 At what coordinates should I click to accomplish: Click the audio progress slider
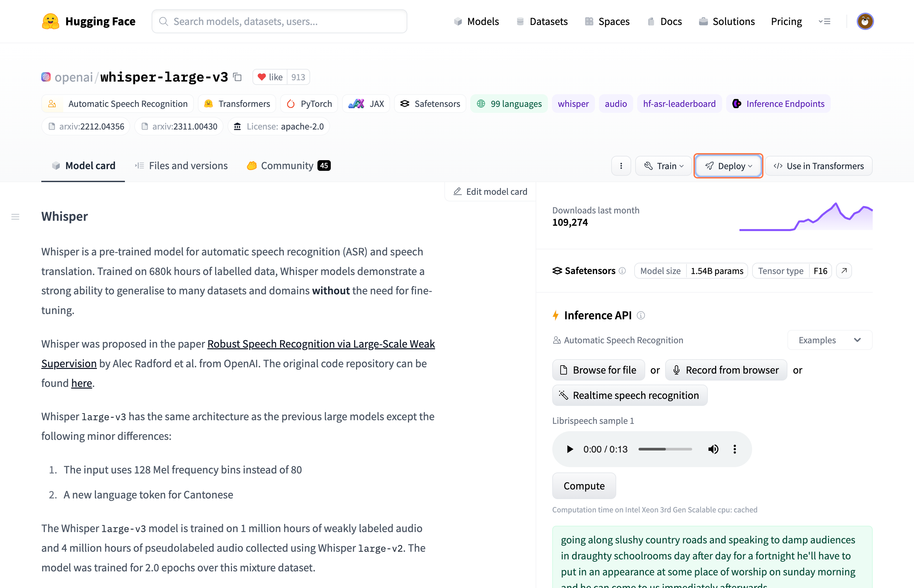pyautogui.click(x=665, y=449)
